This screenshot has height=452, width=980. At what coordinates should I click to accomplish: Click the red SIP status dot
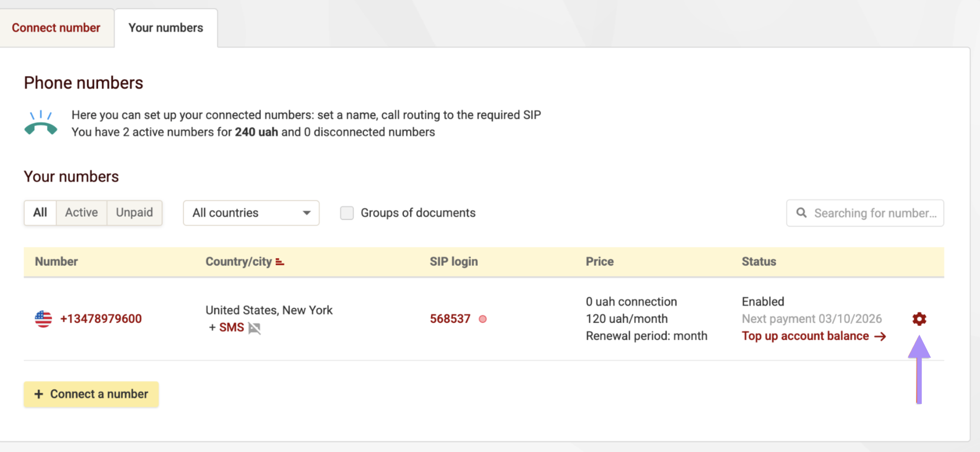pos(482,319)
